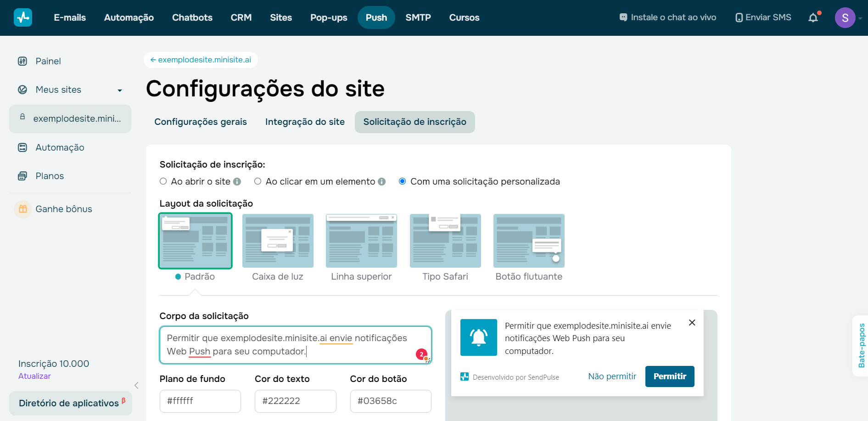Select the Ao abrir o site radio button
The width and height of the screenshot is (868, 421).
[163, 181]
